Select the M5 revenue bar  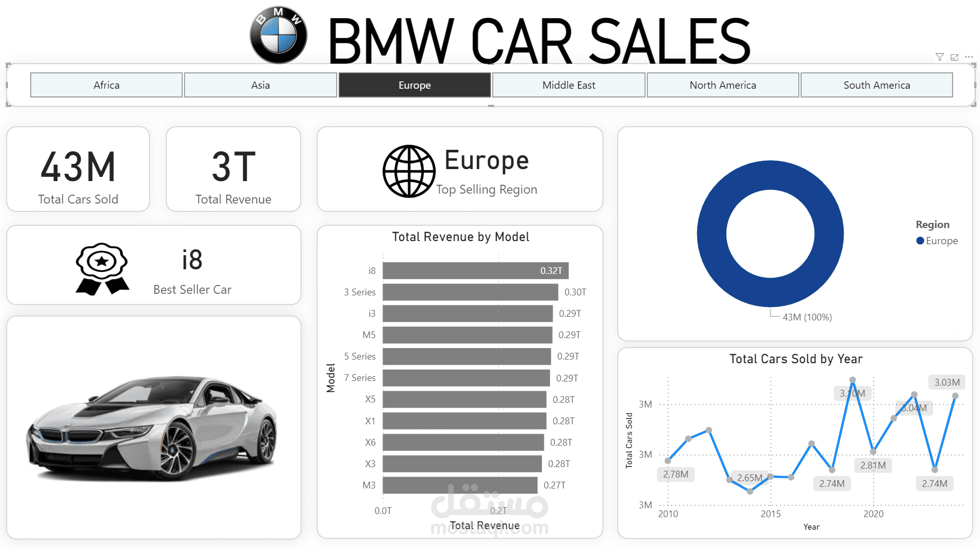(x=467, y=335)
